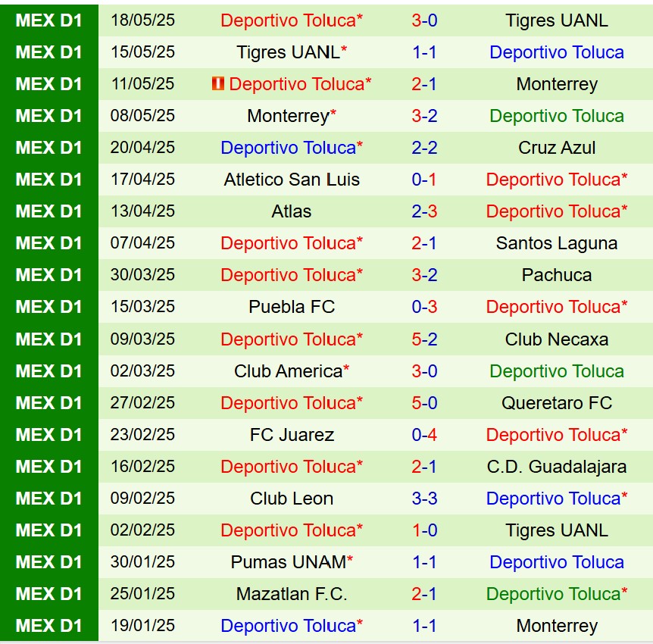
Task: Click the 3-3 score versus Club Leon
Action: (424, 499)
